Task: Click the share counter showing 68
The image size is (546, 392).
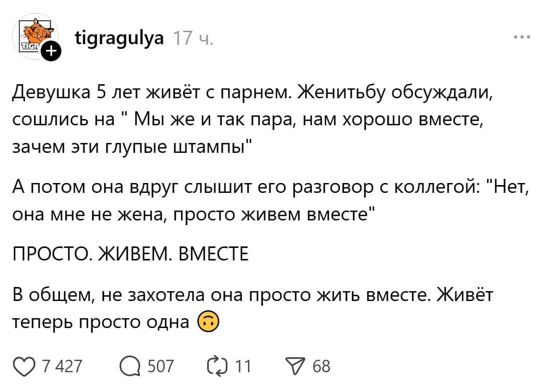Action: point(321,365)
